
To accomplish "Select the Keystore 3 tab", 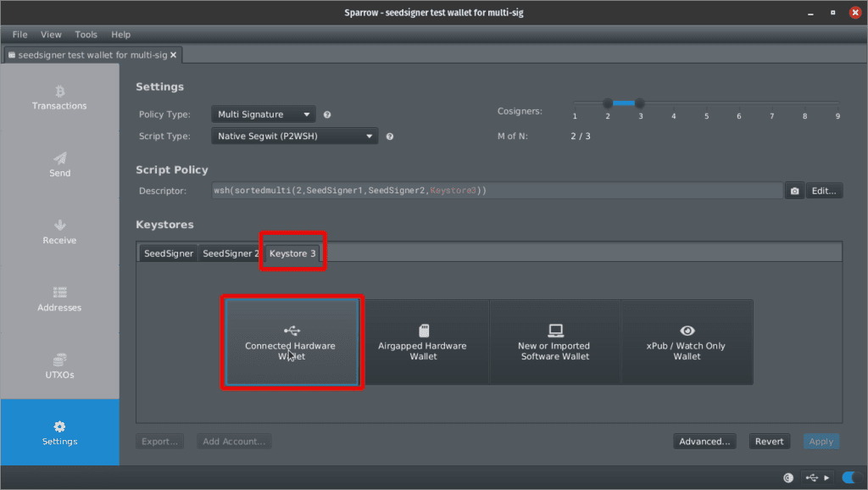I will [292, 253].
